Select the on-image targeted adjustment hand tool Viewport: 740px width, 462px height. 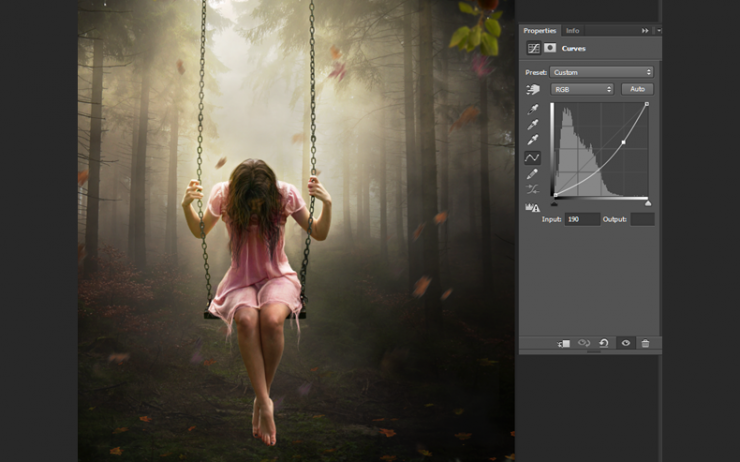[533, 89]
